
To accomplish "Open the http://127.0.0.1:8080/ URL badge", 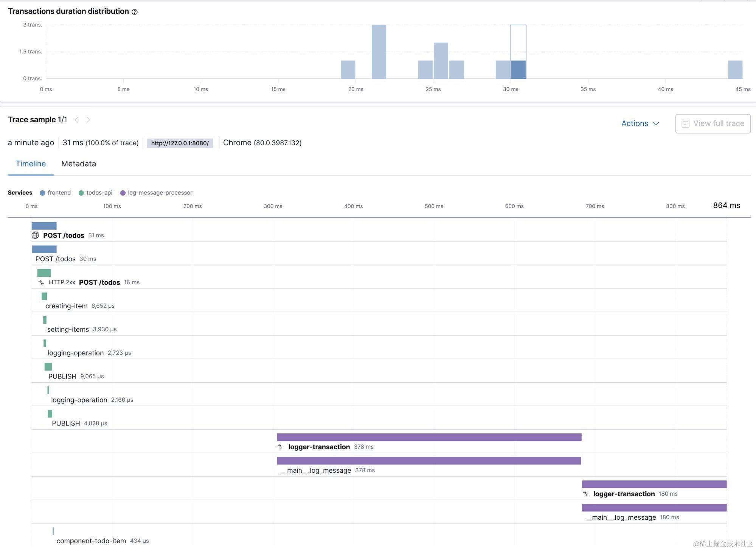I will coord(180,143).
